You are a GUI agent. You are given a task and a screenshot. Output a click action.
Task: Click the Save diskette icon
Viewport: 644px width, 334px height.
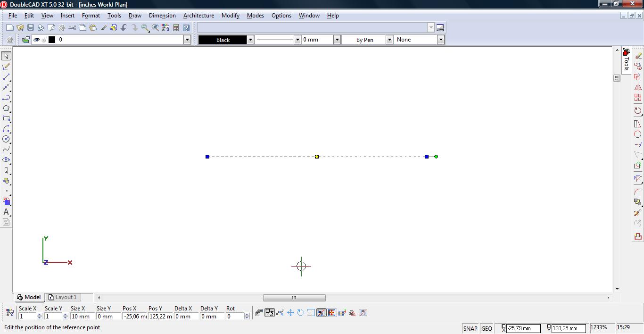[31, 28]
